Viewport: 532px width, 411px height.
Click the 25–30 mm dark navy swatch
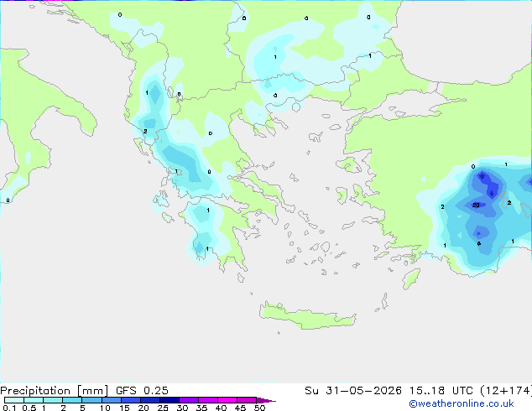point(170,400)
